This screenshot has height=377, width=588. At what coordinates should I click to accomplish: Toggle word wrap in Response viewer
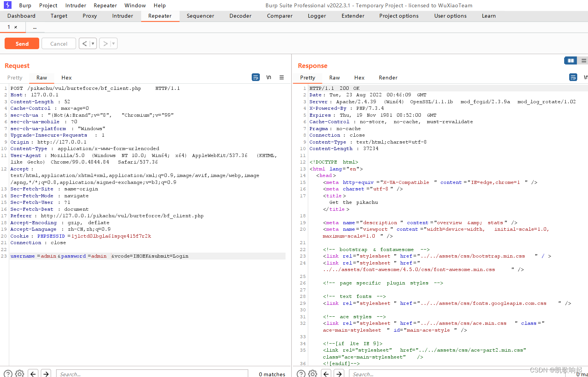point(573,77)
